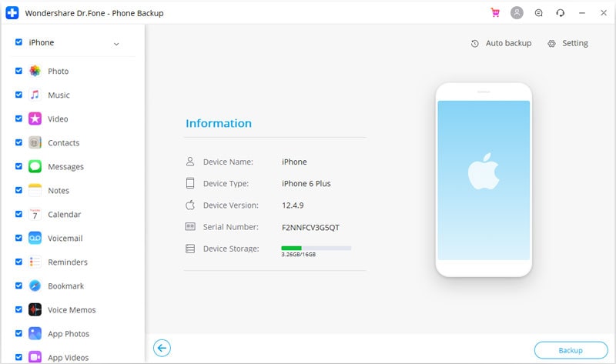
Task: Toggle the Messages checkbox
Action: point(18,166)
